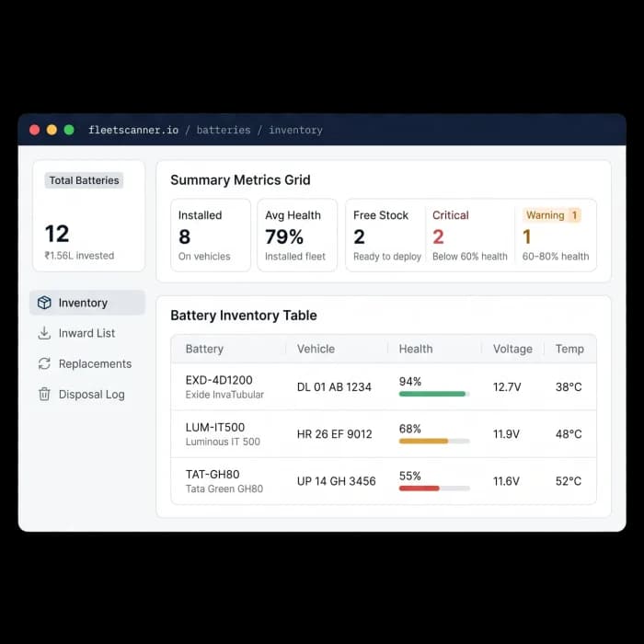Select battery TAT-GH80
The image size is (644, 644).
tap(213, 475)
